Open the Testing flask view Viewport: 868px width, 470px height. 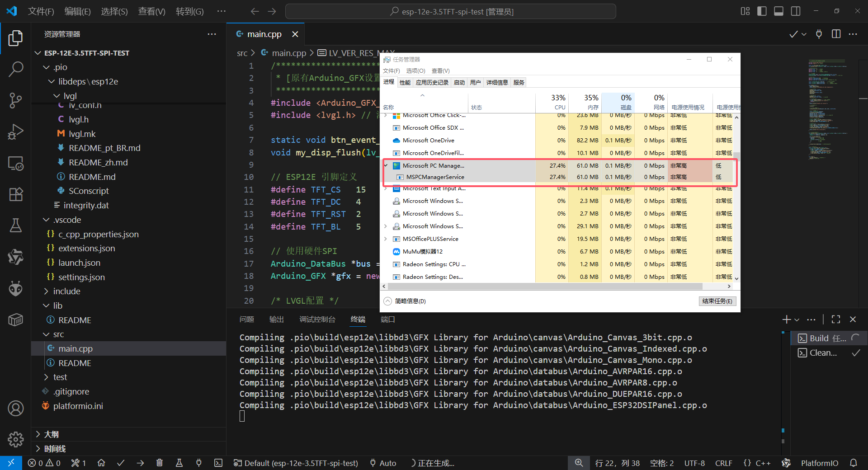click(x=15, y=226)
